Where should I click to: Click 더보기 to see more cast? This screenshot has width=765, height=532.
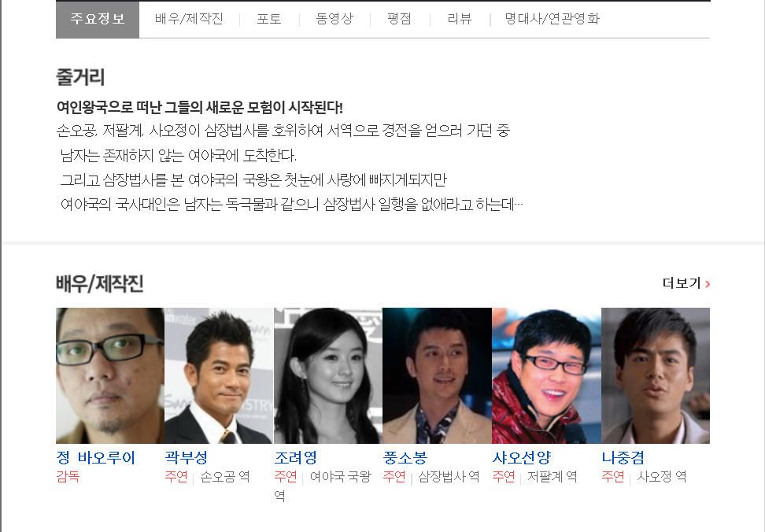pos(682,283)
